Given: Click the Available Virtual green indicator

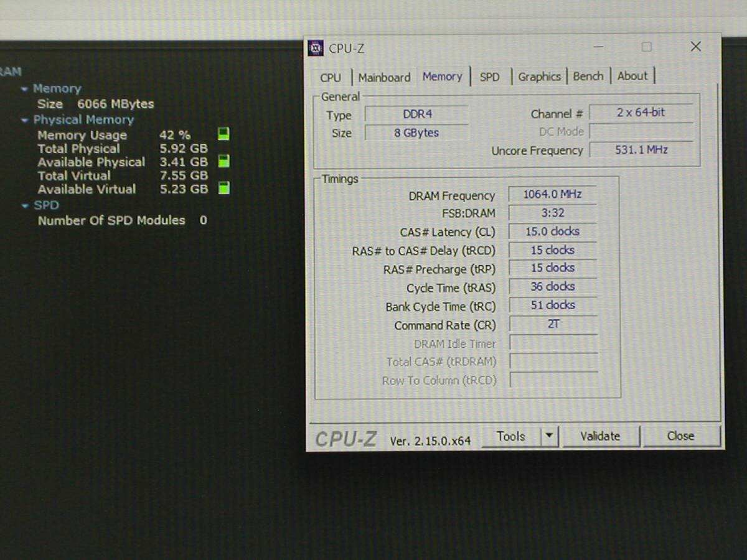Looking at the screenshot, I should (223, 188).
